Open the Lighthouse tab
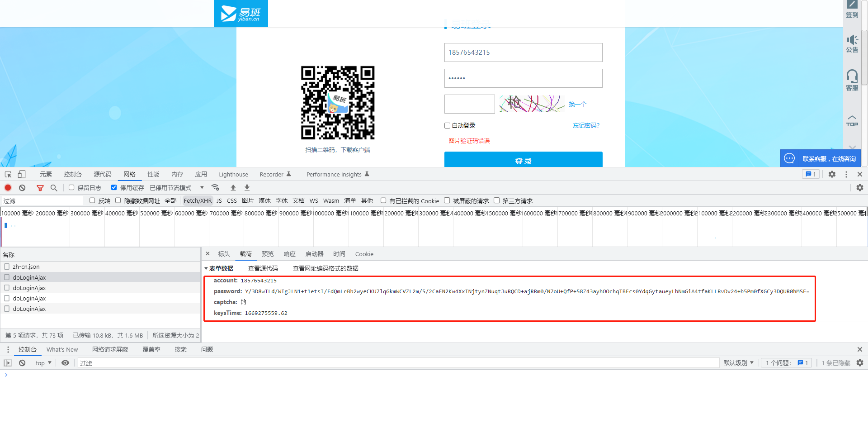Screen dimensions: 868x424 coord(233,174)
